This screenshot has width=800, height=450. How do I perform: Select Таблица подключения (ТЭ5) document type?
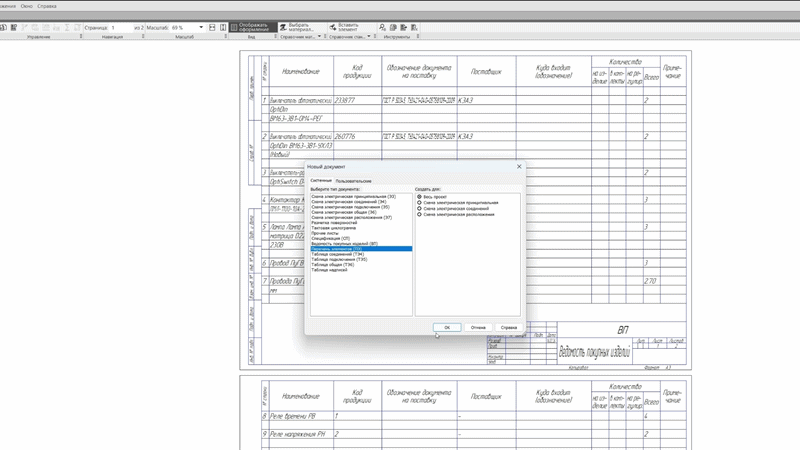(339, 259)
